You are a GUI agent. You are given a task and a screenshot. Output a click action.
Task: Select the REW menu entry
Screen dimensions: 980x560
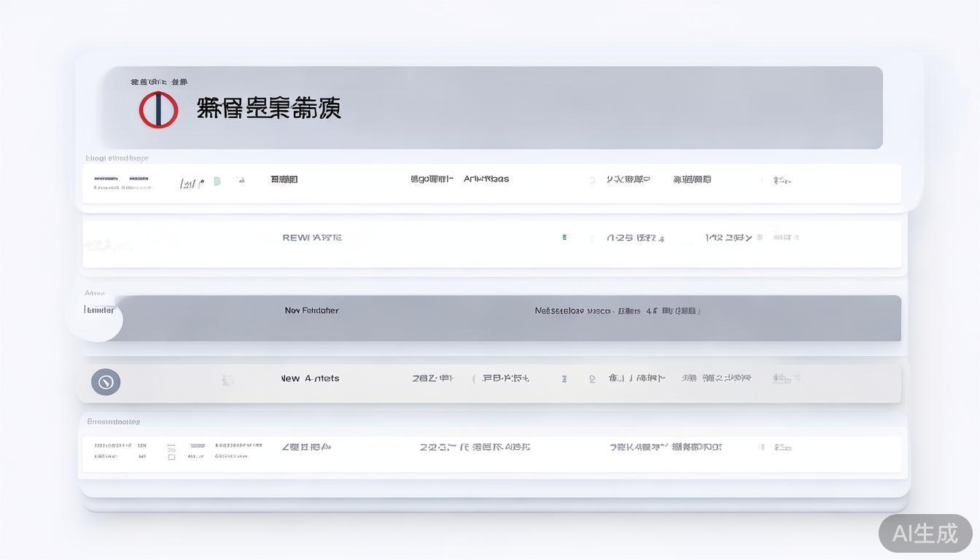coord(312,236)
